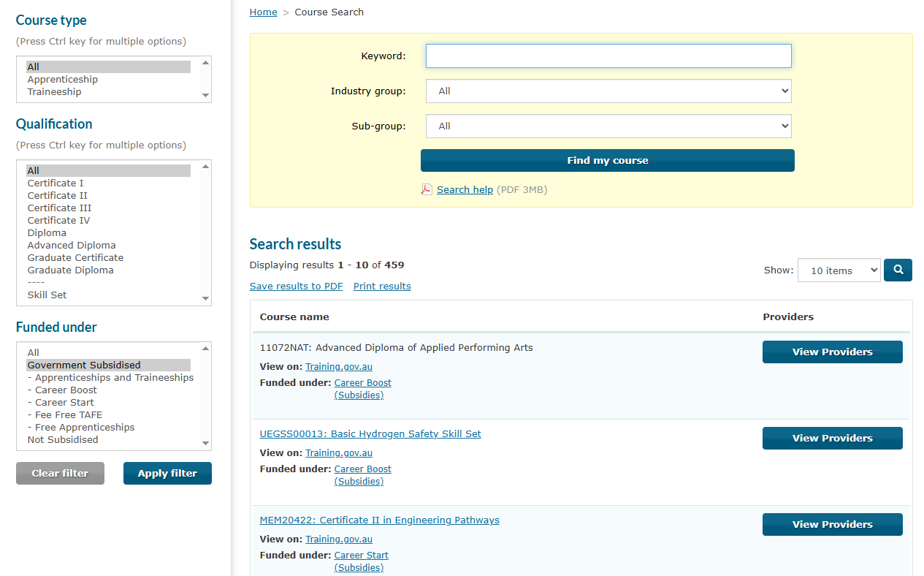Screen dimensions: 924x576
Task: Select Advanced Diploma qualification option
Action: tap(109, 246)
